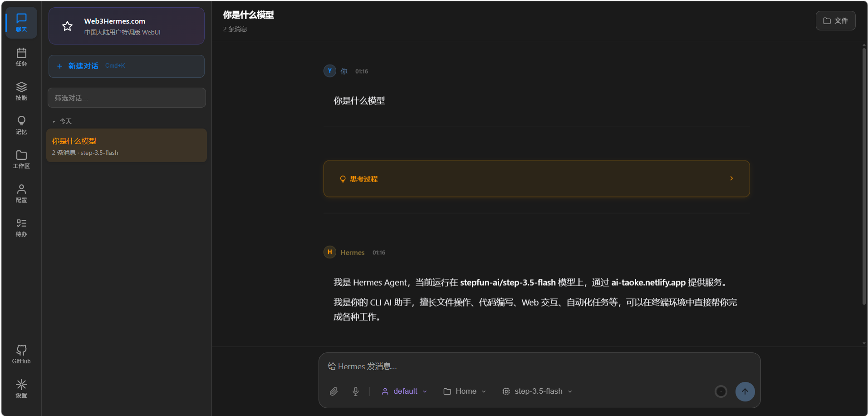The width and height of the screenshot is (868, 416).
Task: Click the status circle next to send button
Action: click(x=721, y=391)
